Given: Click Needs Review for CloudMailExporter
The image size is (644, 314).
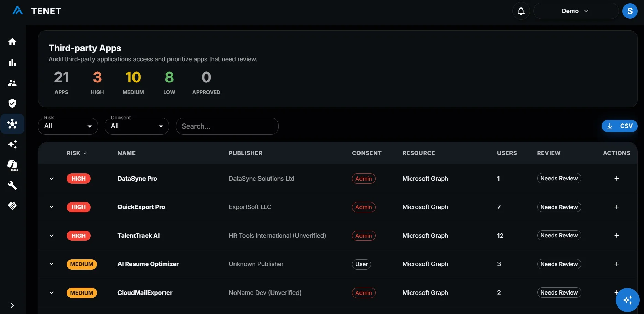Looking at the screenshot, I should (x=559, y=292).
